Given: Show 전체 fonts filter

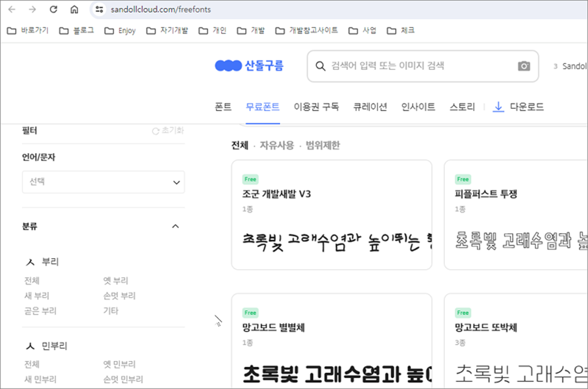Looking at the screenshot, I should [x=240, y=146].
